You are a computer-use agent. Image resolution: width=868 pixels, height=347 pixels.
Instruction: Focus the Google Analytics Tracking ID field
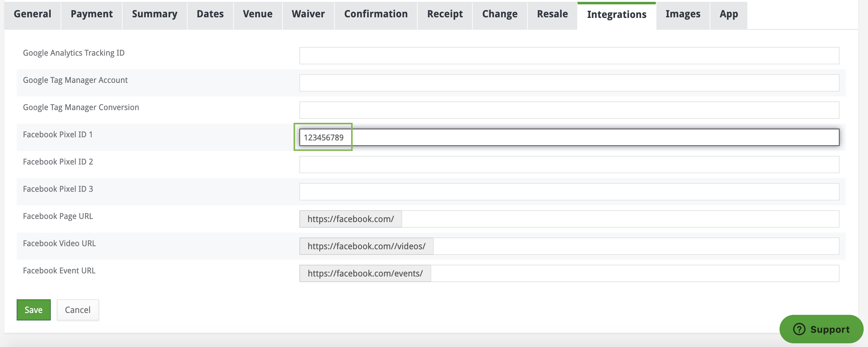[x=569, y=56]
